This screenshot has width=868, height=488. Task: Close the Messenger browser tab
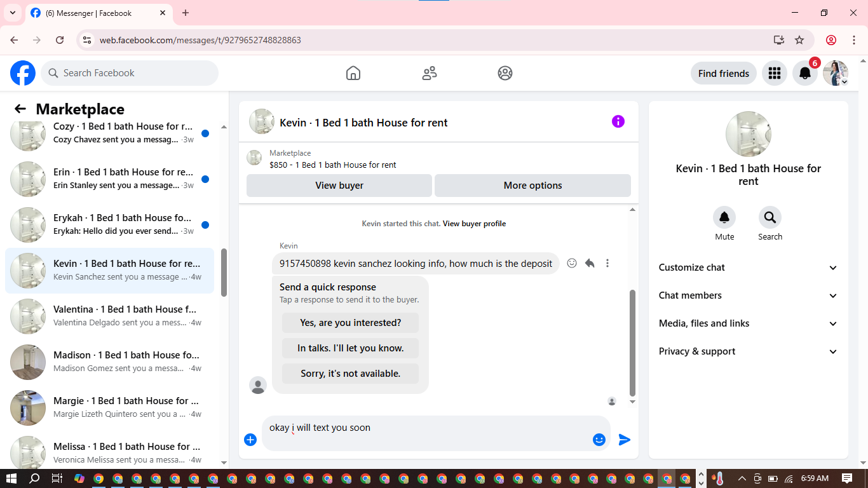163,13
